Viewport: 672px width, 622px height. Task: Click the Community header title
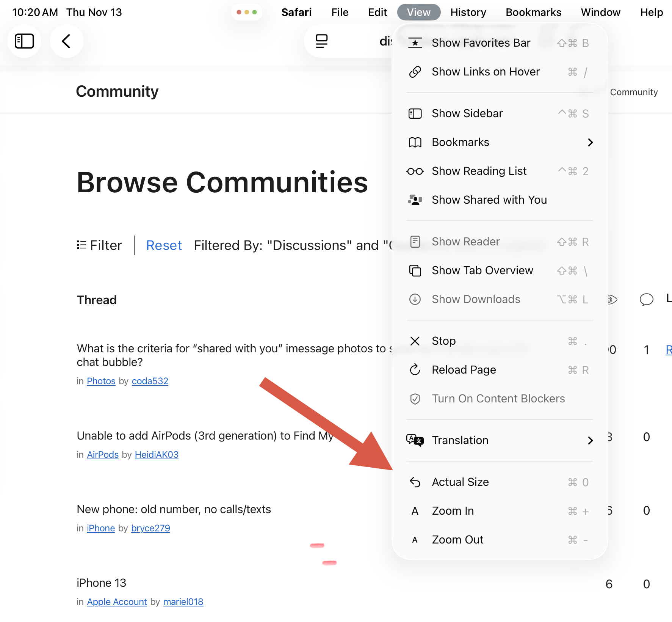coord(117,91)
